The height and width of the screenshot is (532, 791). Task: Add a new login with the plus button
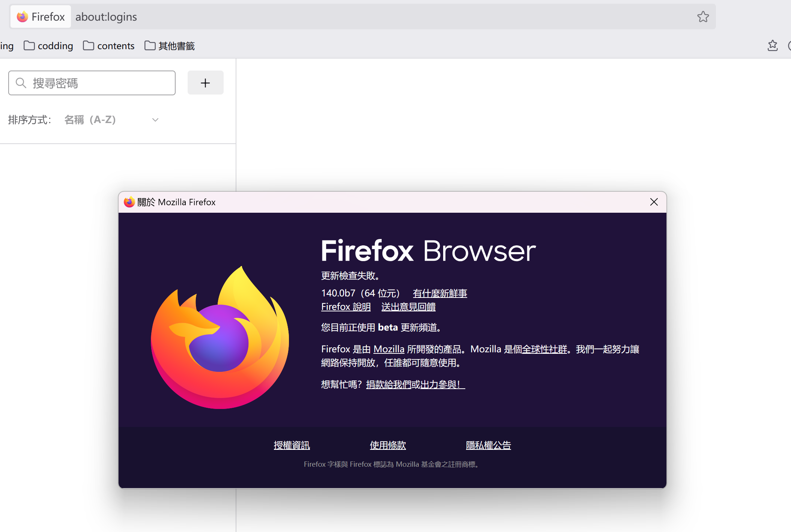pyautogui.click(x=205, y=83)
